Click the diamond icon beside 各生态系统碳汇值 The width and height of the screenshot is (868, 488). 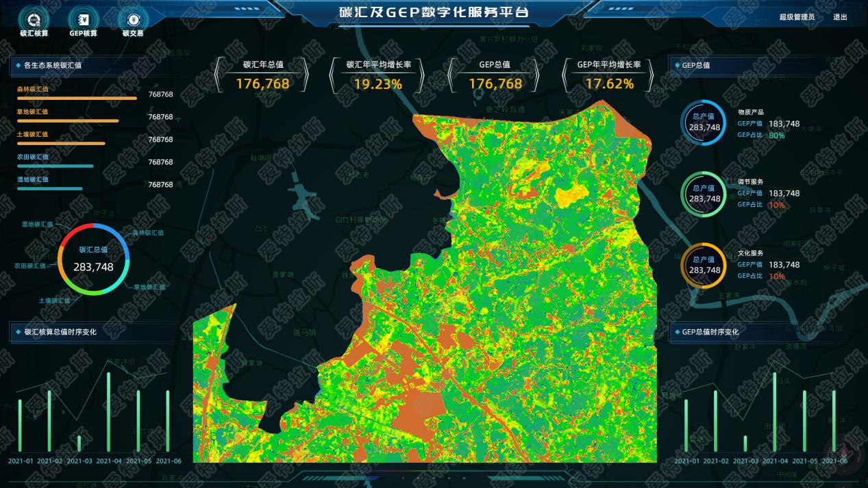click(x=18, y=66)
